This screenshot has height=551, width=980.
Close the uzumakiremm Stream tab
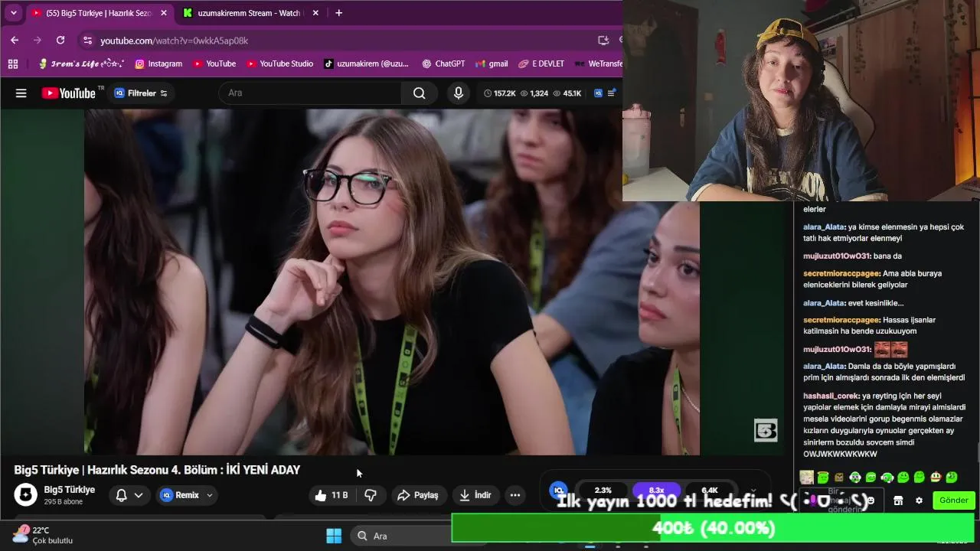click(315, 13)
